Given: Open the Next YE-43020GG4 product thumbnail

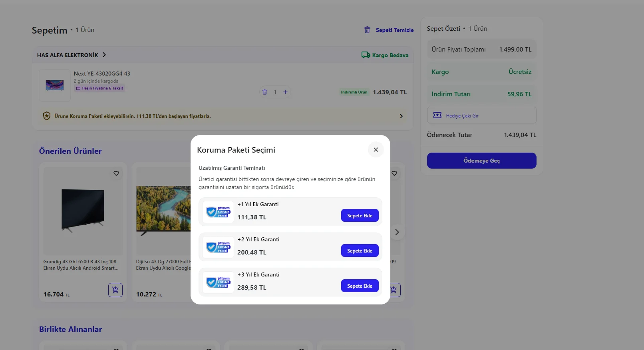Looking at the screenshot, I should click(x=55, y=85).
